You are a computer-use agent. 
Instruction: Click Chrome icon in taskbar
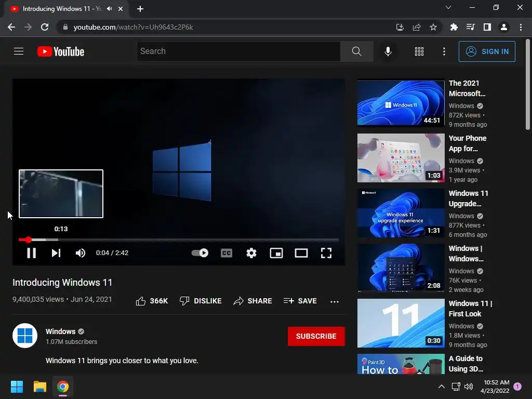point(63,387)
